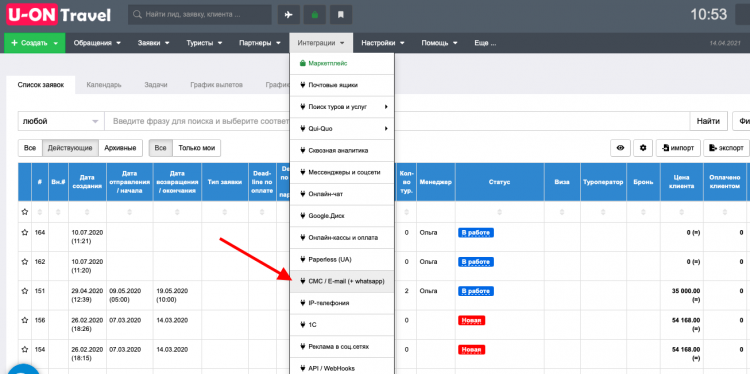Select Маркетплейс from Интеграции menu
Image resolution: width=750 pixels, height=374 pixels.
(342, 63)
